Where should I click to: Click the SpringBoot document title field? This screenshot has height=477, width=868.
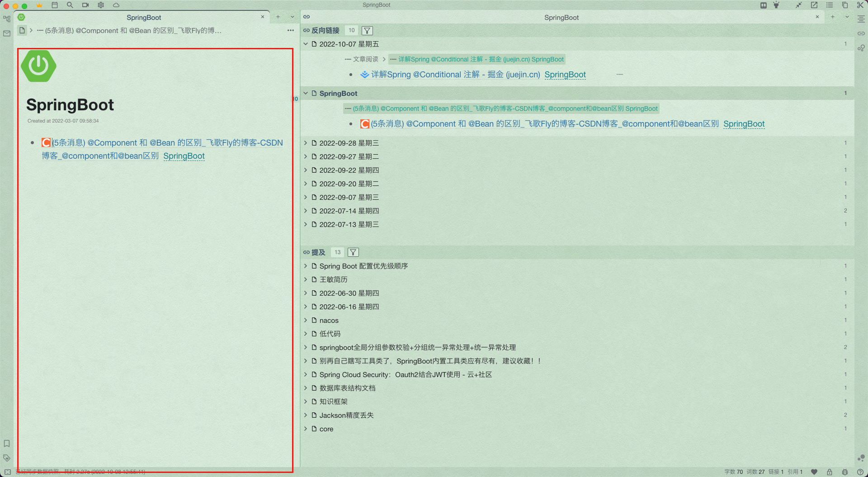[70, 105]
